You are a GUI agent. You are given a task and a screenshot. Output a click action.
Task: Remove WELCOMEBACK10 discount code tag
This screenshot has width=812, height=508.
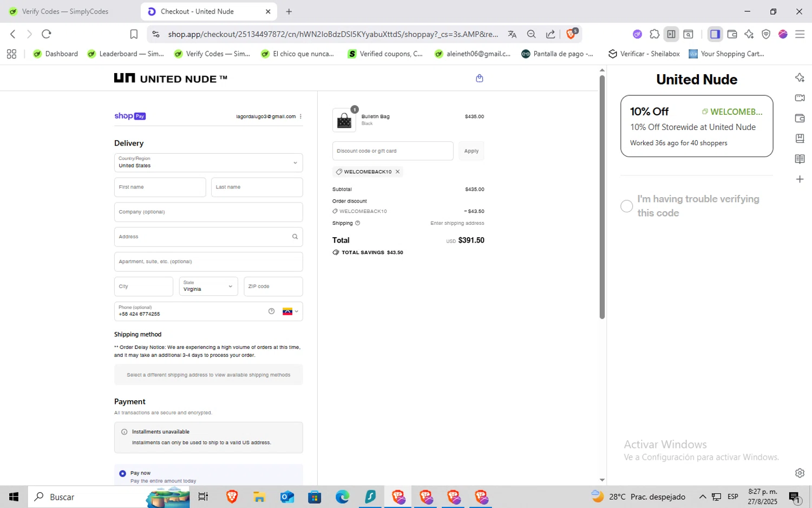coord(397,172)
